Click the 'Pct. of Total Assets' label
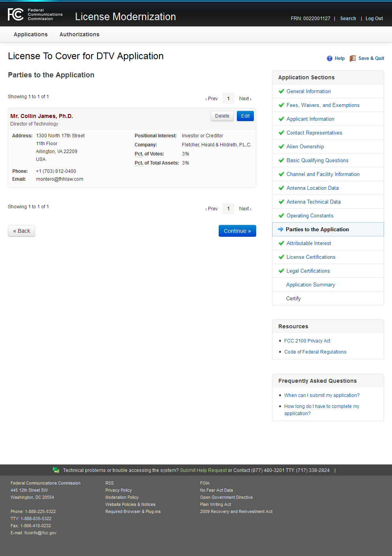Viewport: 392px width, 556px height. click(x=157, y=163)
